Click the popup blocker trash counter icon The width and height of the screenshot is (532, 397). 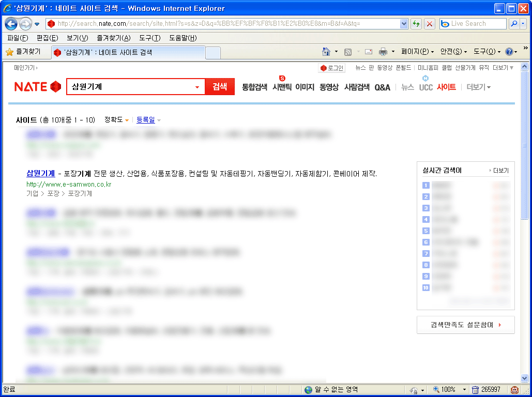[475, 390]
